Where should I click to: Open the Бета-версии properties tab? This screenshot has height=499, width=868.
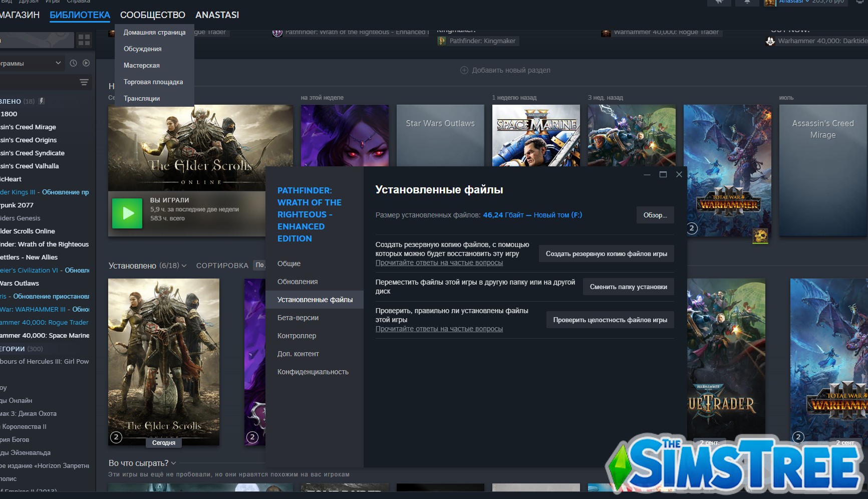click(298, 318)
